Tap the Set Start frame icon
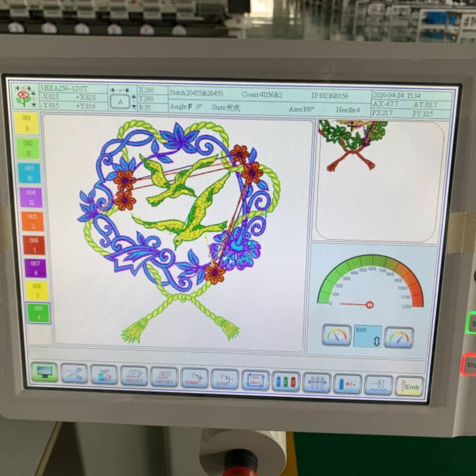The image size is (476, 476). click(x=255, y=381)
